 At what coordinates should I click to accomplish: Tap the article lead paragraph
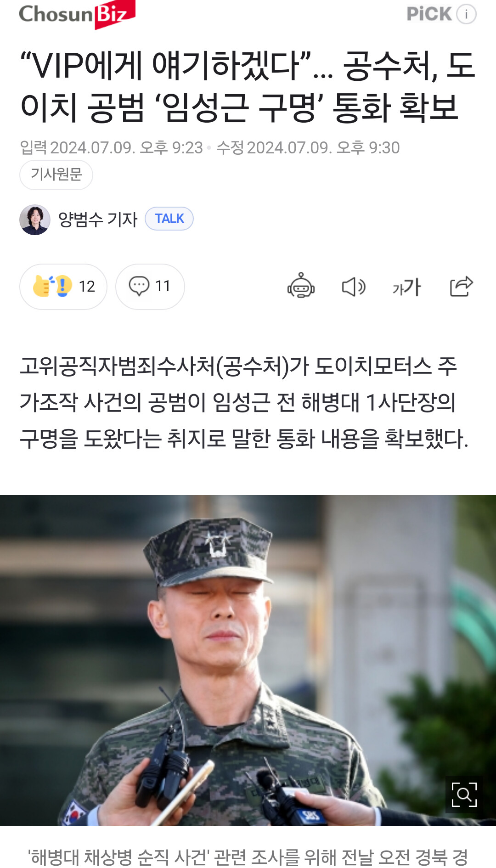click(x=244, y=402)
